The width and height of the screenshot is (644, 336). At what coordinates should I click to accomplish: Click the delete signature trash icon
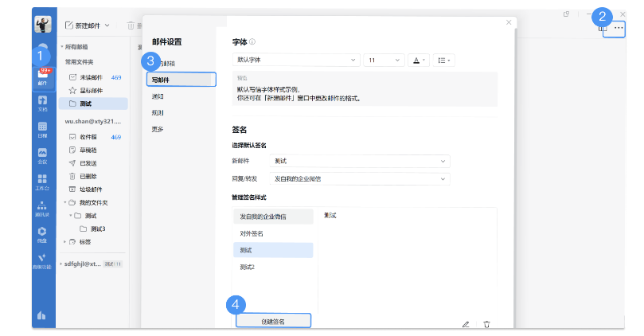point(486,324)
